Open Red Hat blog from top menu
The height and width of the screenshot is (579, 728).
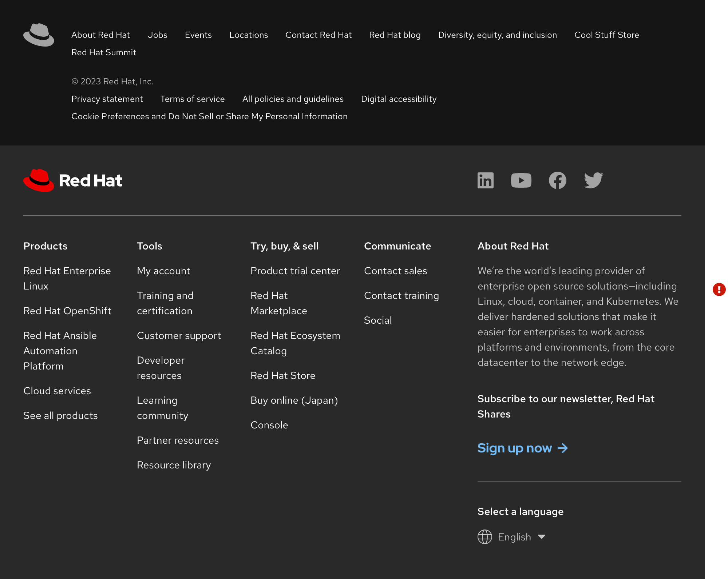click(395, 35)
